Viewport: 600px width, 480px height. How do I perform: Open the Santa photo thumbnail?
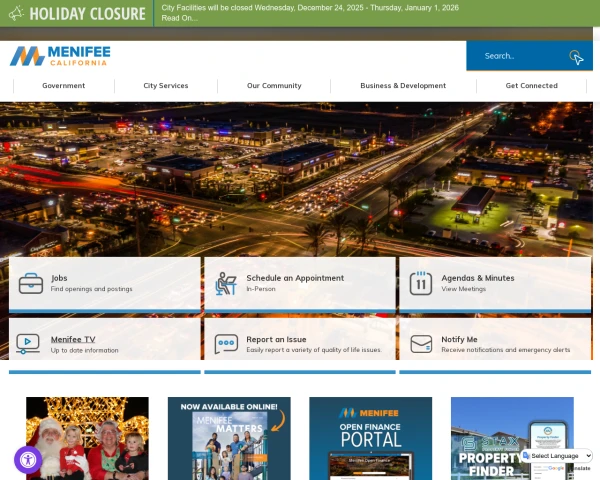87,438
